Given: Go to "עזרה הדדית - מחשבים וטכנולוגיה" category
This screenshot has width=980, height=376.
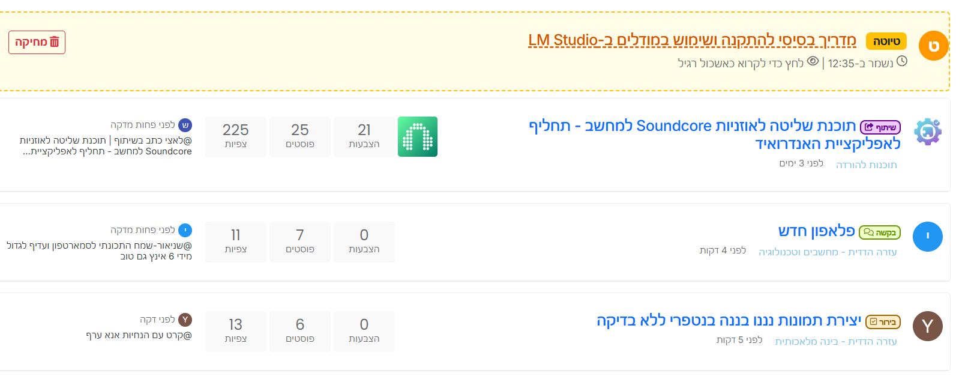Looking at the screenshot, I should (828, 252).
